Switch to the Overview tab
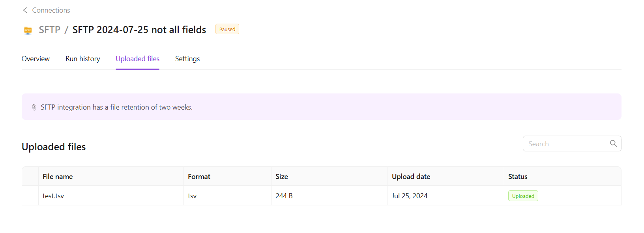 (36, 59)
